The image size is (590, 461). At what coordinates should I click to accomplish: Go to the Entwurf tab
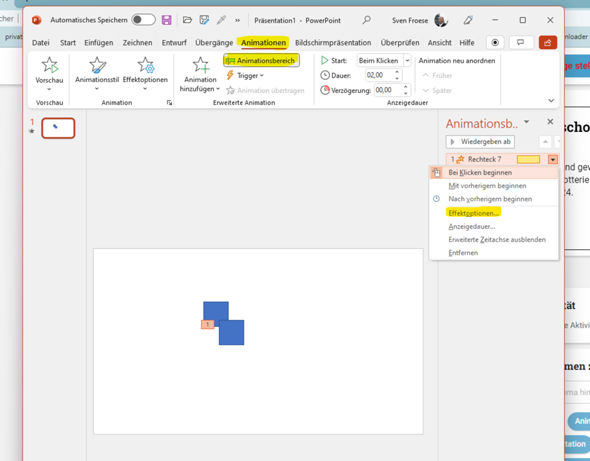(x=174, y=43)
